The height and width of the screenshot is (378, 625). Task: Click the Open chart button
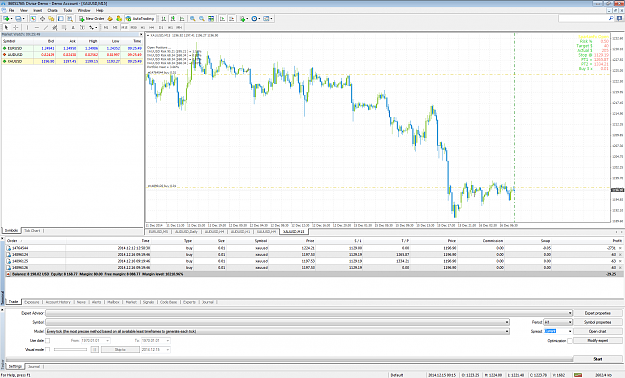597,331
